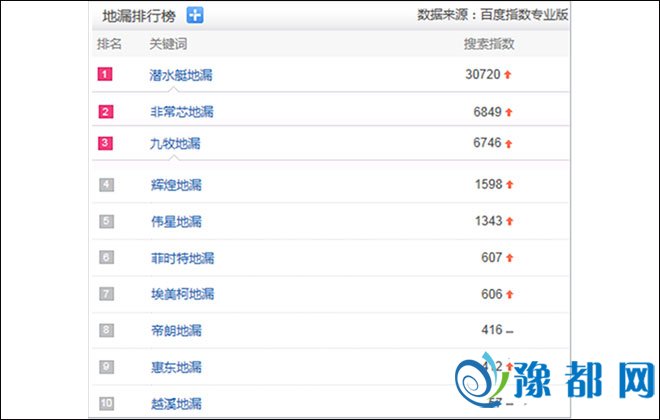Image resolution: width=660 pixels, height=420 pixels.
Task: Click the blue plus icon beside 地漏排行榜
Action: (x=195, y=15)
